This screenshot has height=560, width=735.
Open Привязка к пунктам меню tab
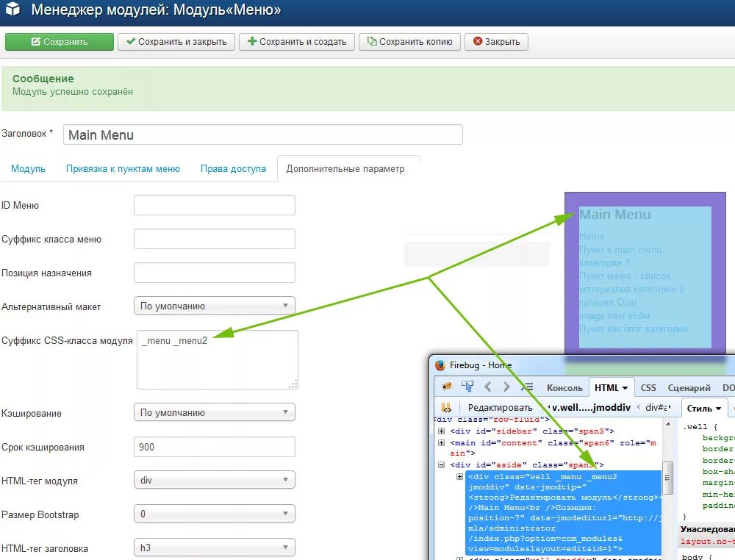coord(123,169)
